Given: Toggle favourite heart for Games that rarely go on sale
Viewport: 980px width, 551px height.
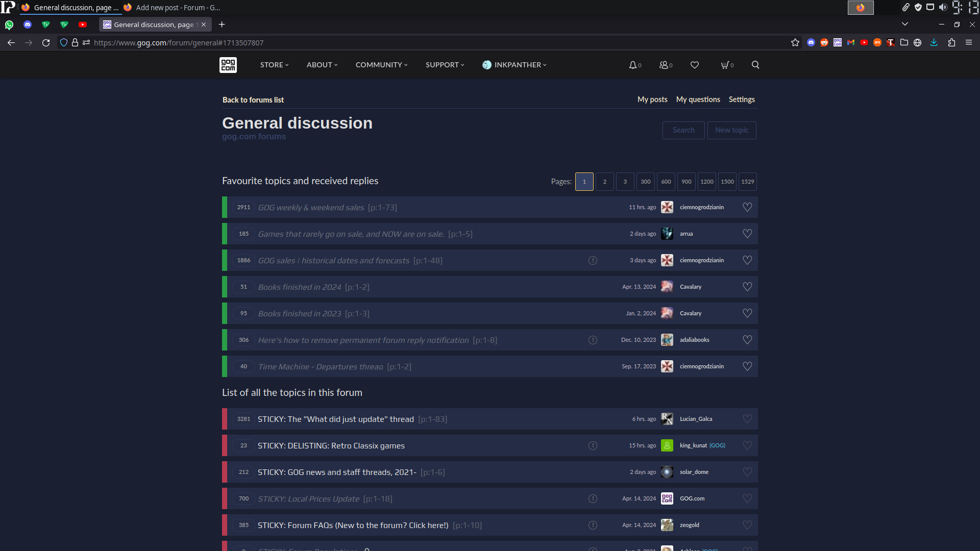Looking at the screenshot, I should 747,234.
